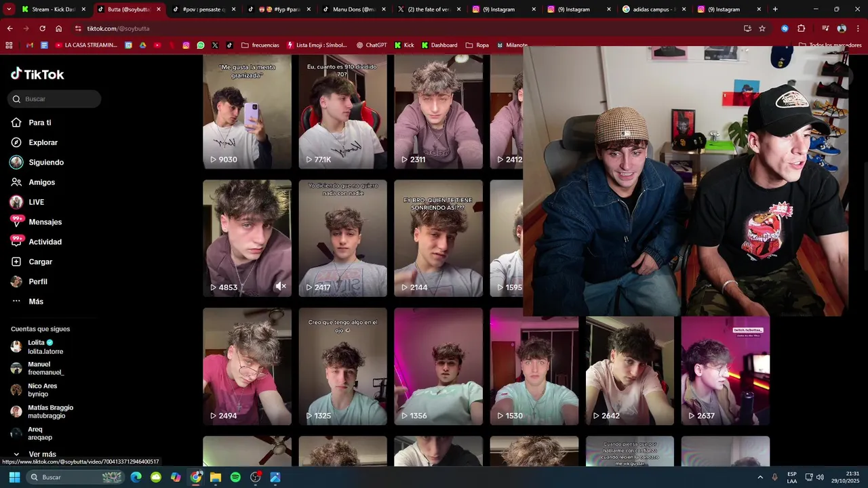Open the 9030 views video
The image size is (868, 488).
pos(247,110)
